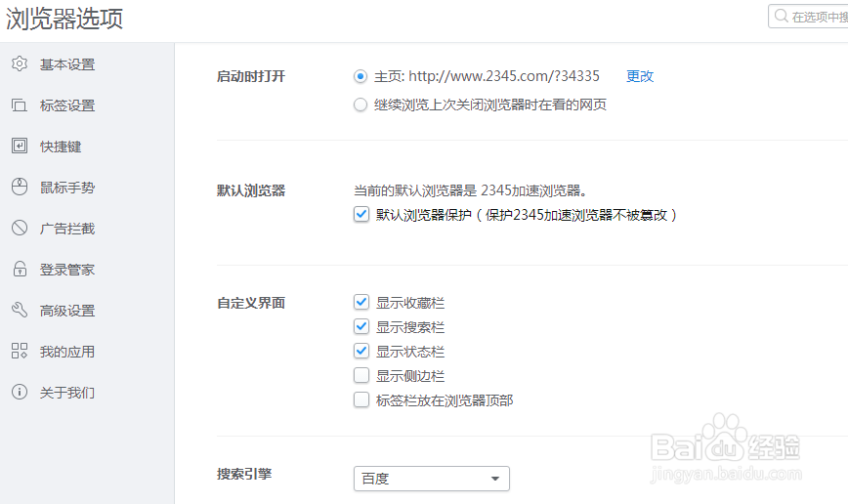The height and width of the screenshot is (504, 848).
Task: Click the homepage URL http://www.2345.com/?34335
Action: (503, 76)
